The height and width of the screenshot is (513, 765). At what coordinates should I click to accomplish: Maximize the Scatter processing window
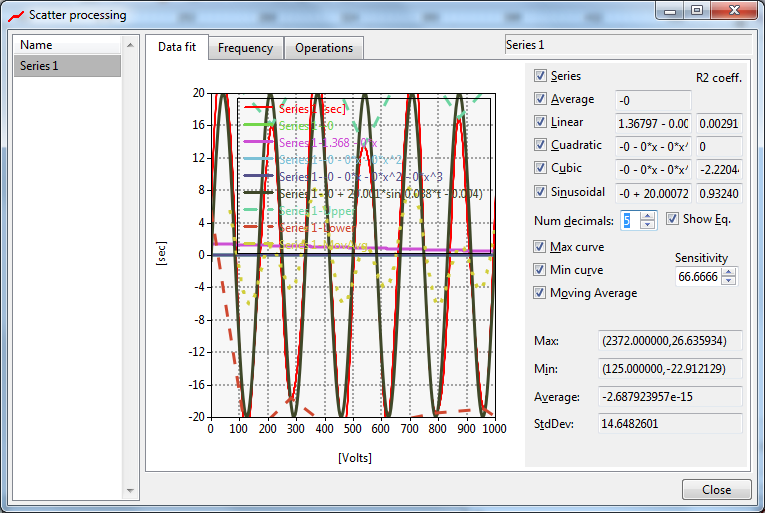[x=697, y=10]
